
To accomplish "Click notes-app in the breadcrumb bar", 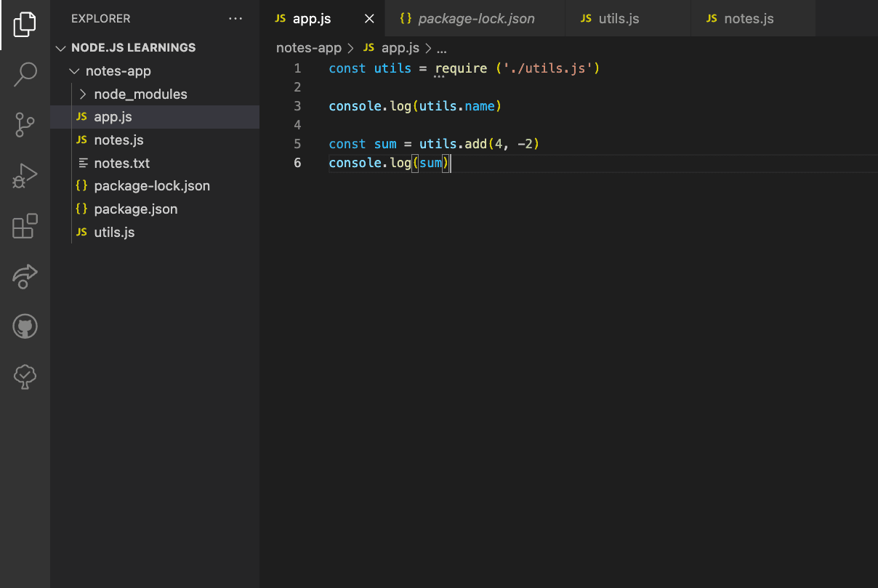I will pyautogui.click(x=308, y=47).
